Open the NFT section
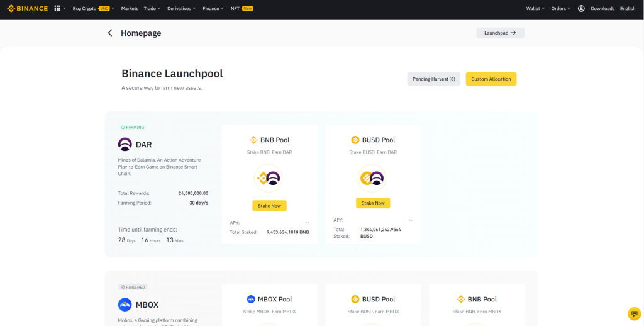 tap(235, 8)
